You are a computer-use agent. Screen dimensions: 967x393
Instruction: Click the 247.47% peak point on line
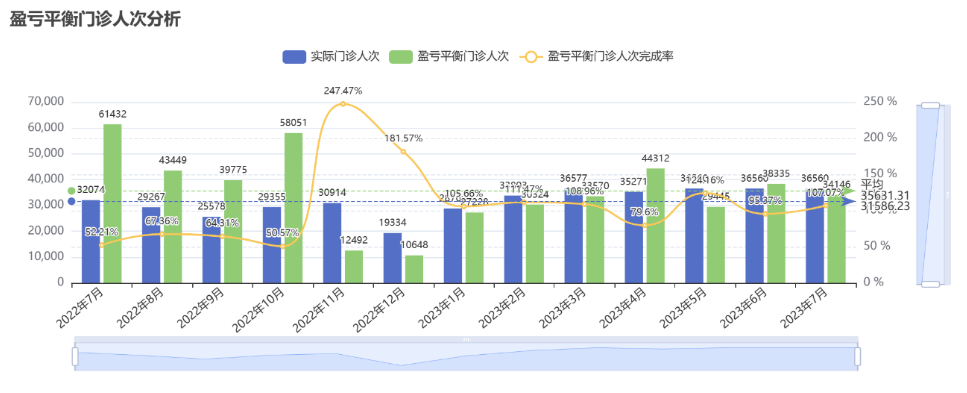[x=343, y=104]
